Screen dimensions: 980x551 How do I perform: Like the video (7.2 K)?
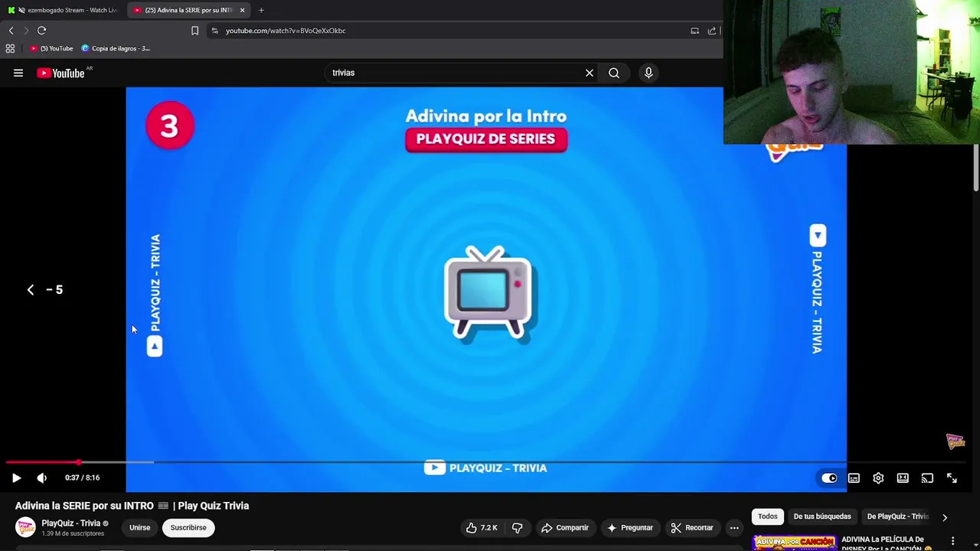482,527
